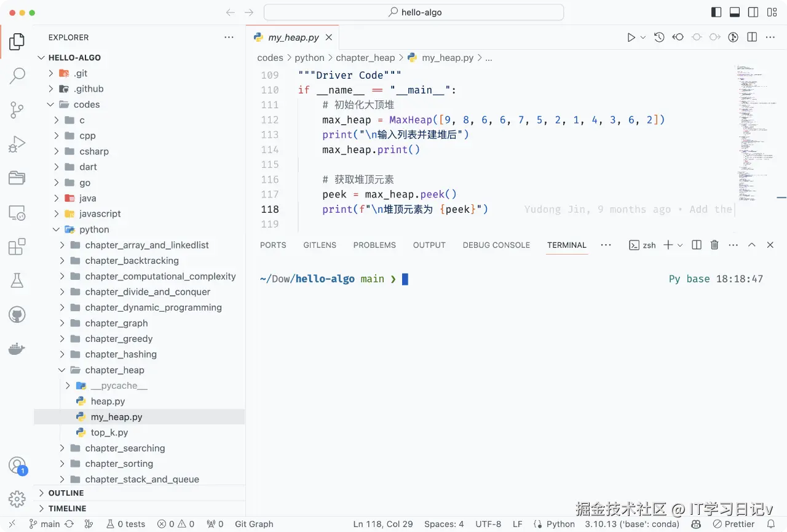
Task: Open notifications bell in status bar
Action: [771, 524]
